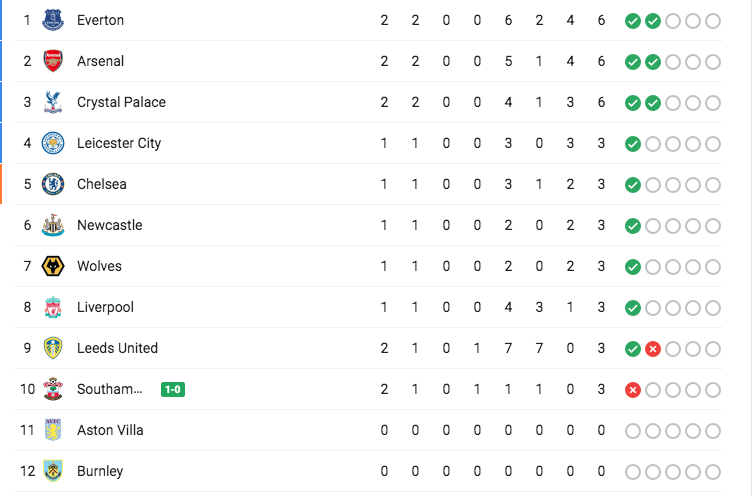Click the Crystal Palace crest icon
752x495 pixels.
(x=53, y=102)
